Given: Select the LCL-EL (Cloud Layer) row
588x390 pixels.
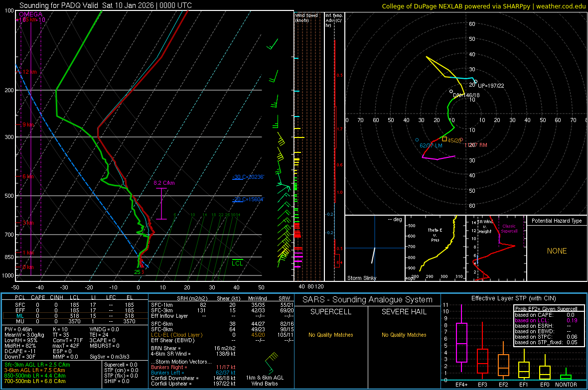Looking at the screenshot, I should [222, 335].
